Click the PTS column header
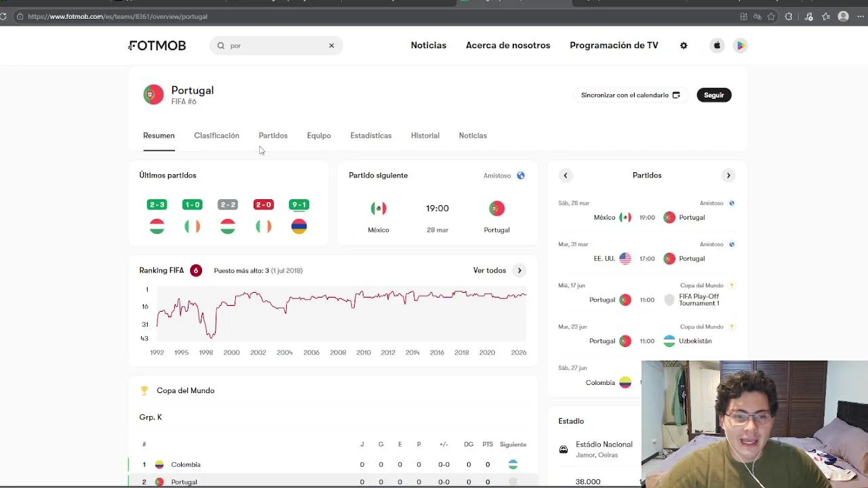This screenshot has height=488, width=868. coord(488,445)
